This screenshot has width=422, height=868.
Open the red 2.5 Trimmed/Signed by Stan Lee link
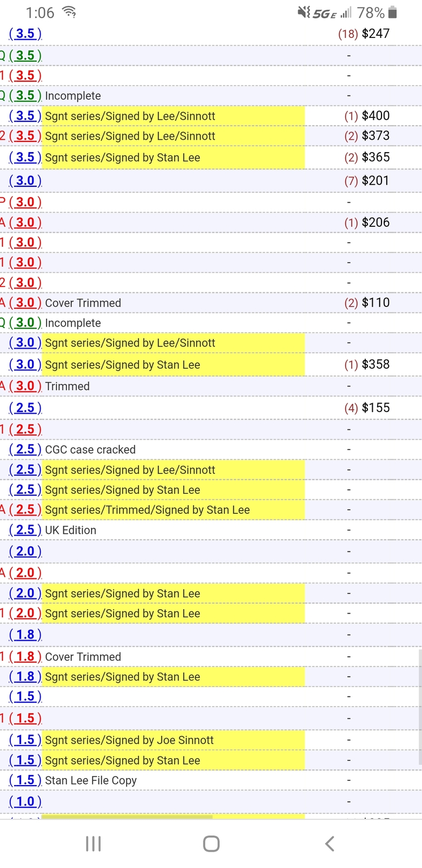coord(25,510)
